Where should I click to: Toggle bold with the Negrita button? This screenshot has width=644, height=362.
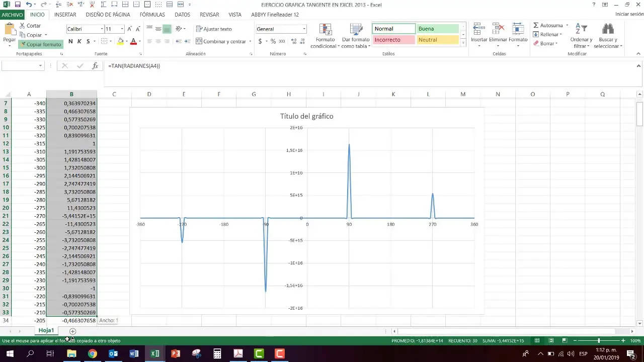click(x=70, y=41)
